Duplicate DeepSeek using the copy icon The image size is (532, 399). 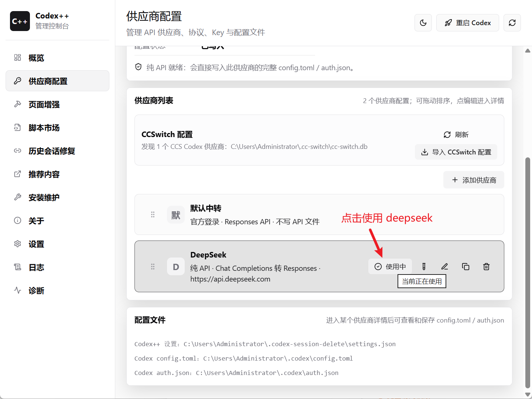[466, 267]
